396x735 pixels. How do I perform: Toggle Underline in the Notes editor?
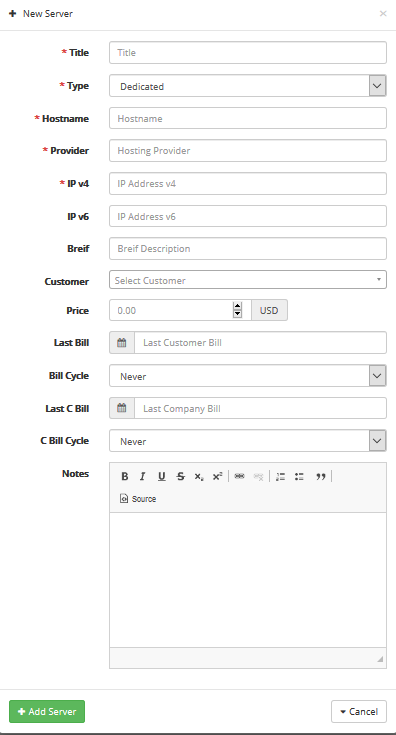(x=162, y=476)
